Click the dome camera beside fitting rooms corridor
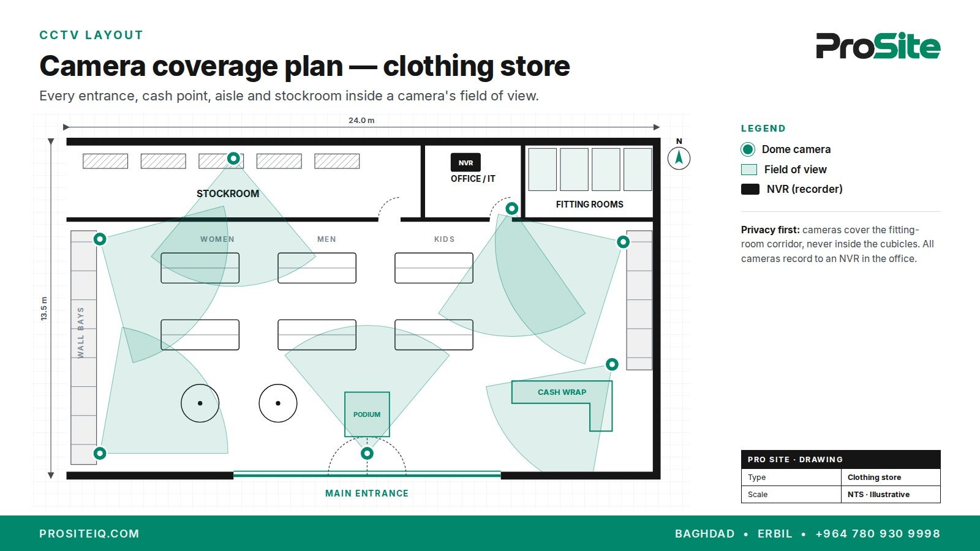This screenshot has width=980, height=551. click(512, 208)
